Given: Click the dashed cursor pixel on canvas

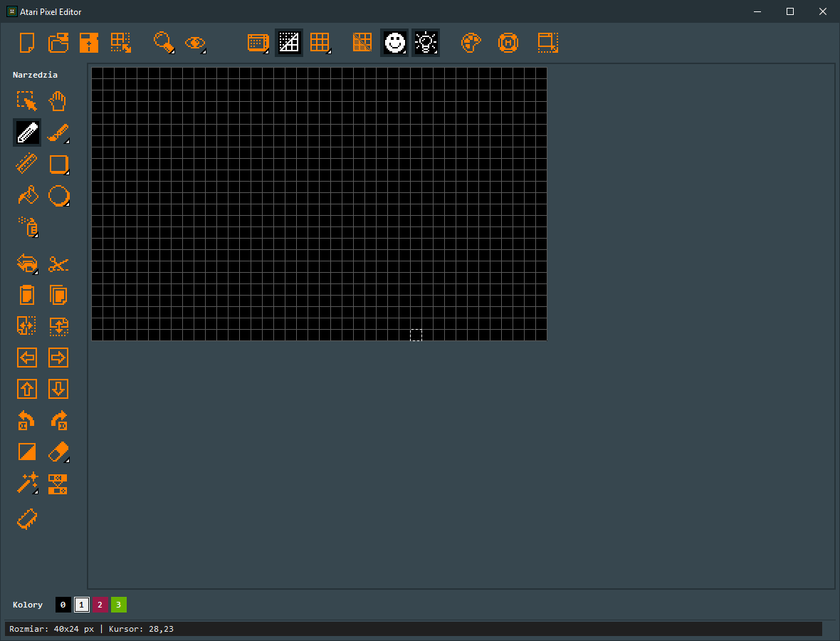Looking at the screenshot, I should tap(416, 335).
